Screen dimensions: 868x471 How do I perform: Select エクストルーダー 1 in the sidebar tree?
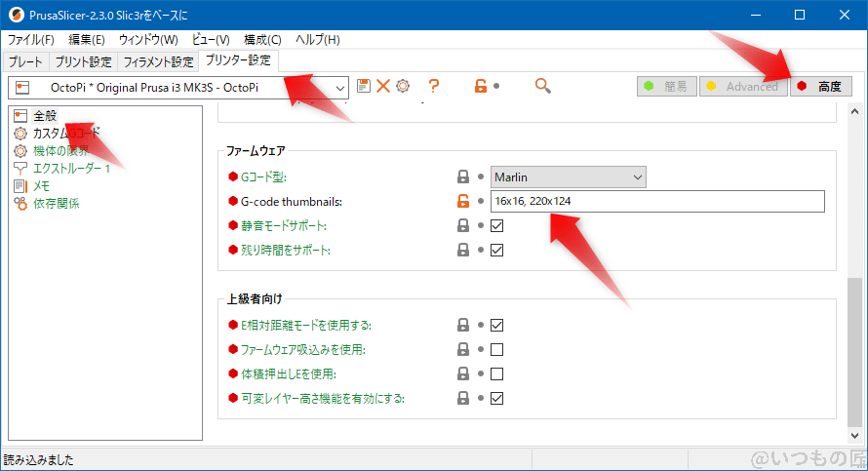point(71,168)
